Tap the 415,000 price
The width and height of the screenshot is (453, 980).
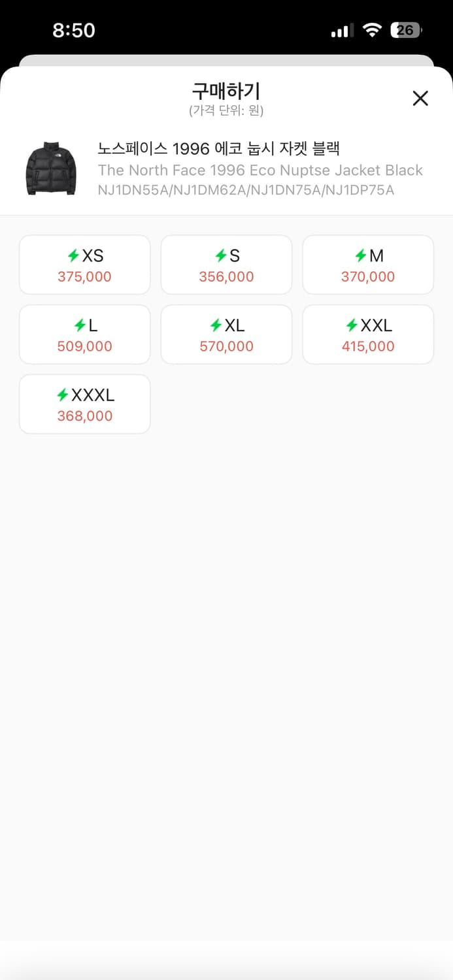point(368,346)
